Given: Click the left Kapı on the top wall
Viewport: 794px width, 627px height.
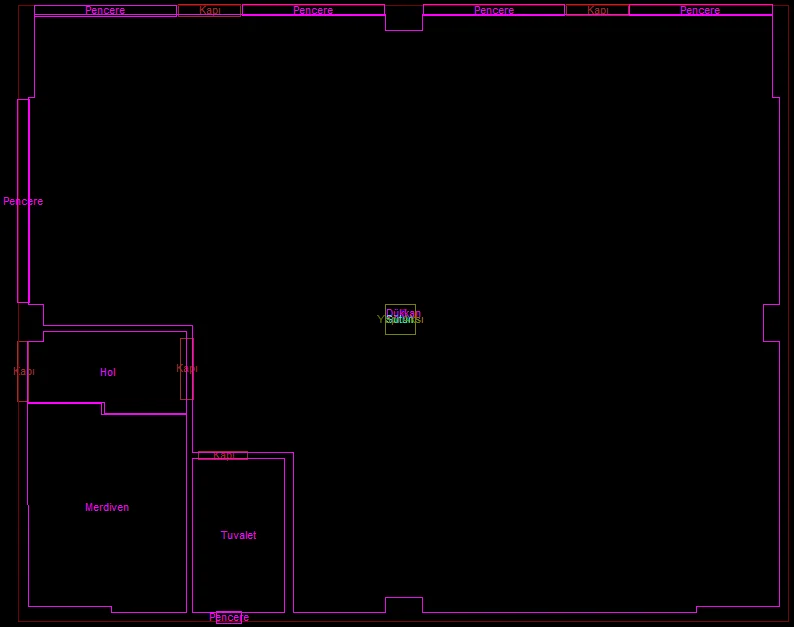Looking at the screenshot, I should click(209, 10).
